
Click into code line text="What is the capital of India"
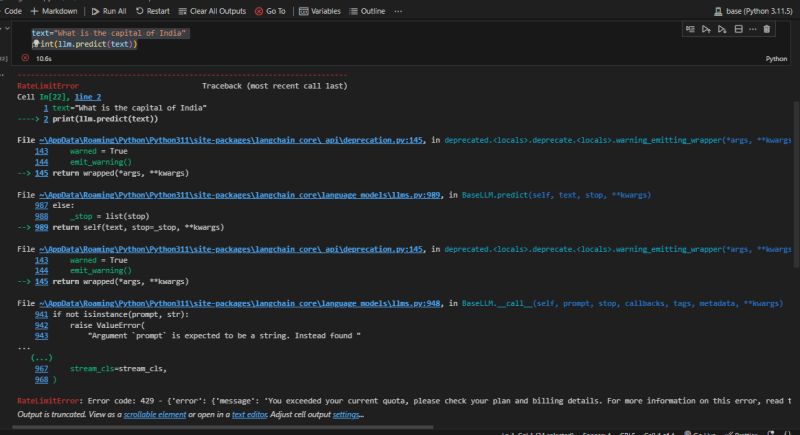[109, 33]
